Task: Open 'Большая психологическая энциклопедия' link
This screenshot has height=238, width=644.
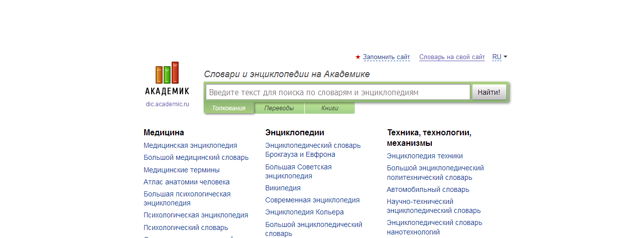Action: coord(187,198)
